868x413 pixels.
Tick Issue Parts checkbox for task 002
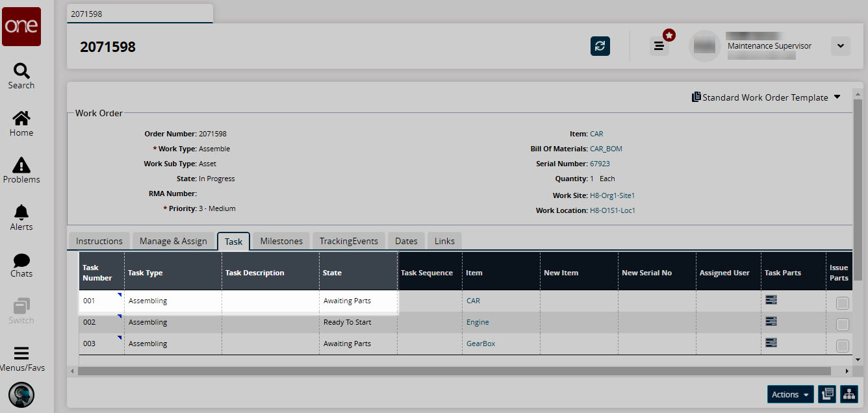[x=842, y=325]
